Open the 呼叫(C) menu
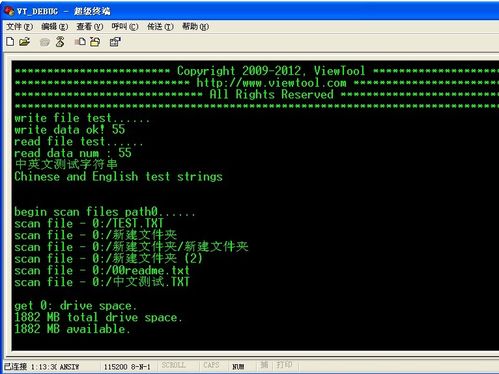The height and width of the screenshot is (374, 499). click(x=125, y=27)
